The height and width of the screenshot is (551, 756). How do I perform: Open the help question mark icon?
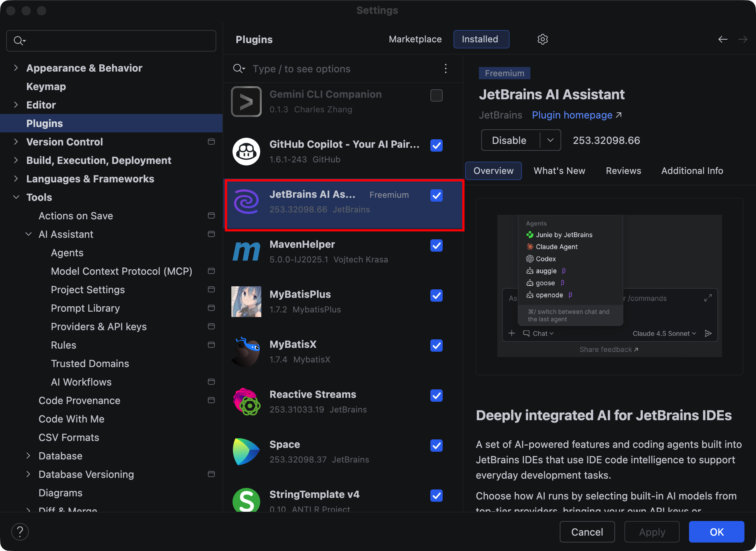[x=20, y=532]
